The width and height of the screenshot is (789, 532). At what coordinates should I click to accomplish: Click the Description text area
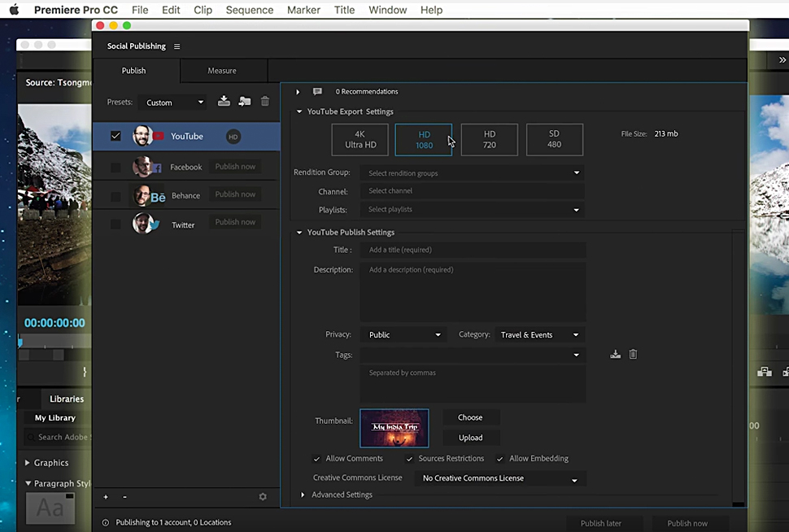(x=473, y=291)
